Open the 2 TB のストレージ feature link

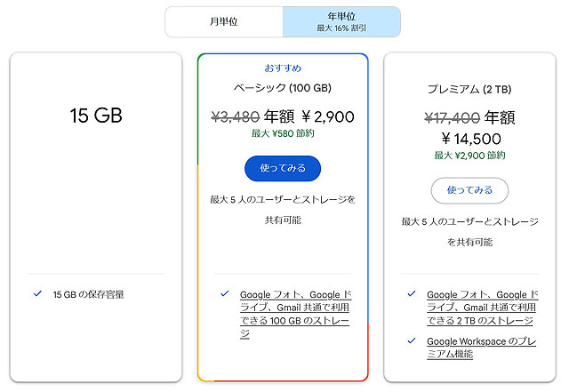tap(480, 307)
